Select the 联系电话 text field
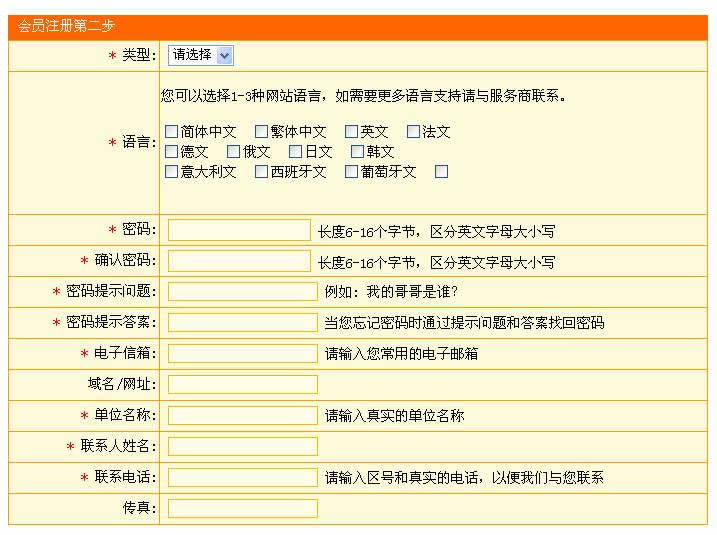Screen dimensions: 717x535 point(242,477)
